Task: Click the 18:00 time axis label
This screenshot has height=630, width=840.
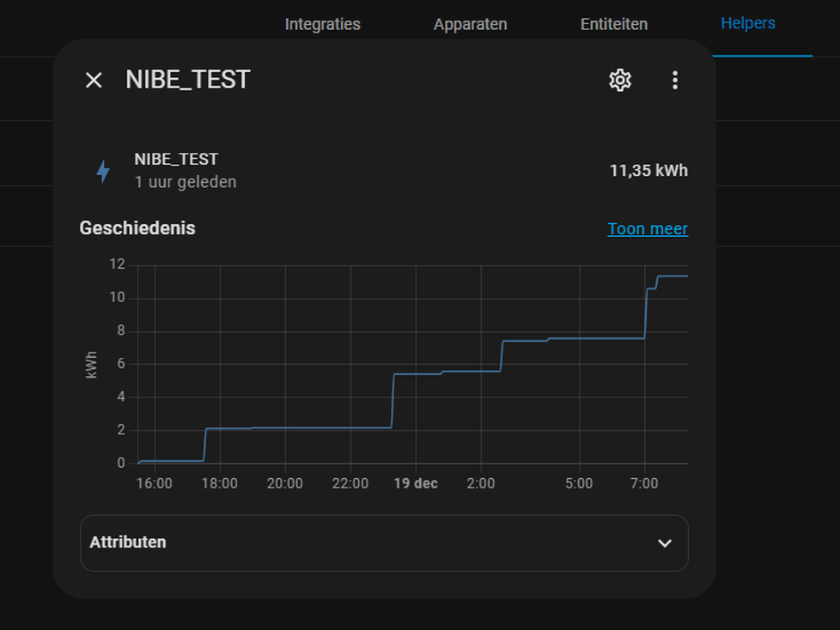Action: tap(219, 483)
